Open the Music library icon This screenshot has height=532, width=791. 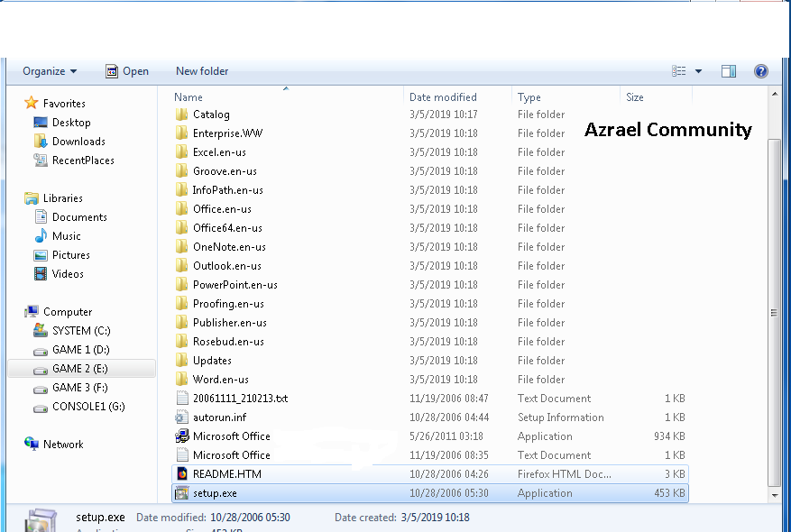41,236
